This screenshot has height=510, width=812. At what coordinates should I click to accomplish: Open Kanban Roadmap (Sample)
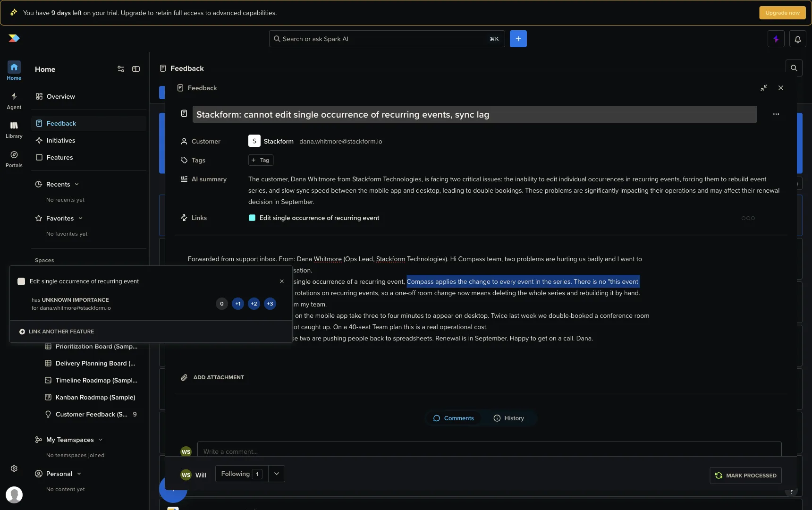pyautogui.click(x=95, y=397)
